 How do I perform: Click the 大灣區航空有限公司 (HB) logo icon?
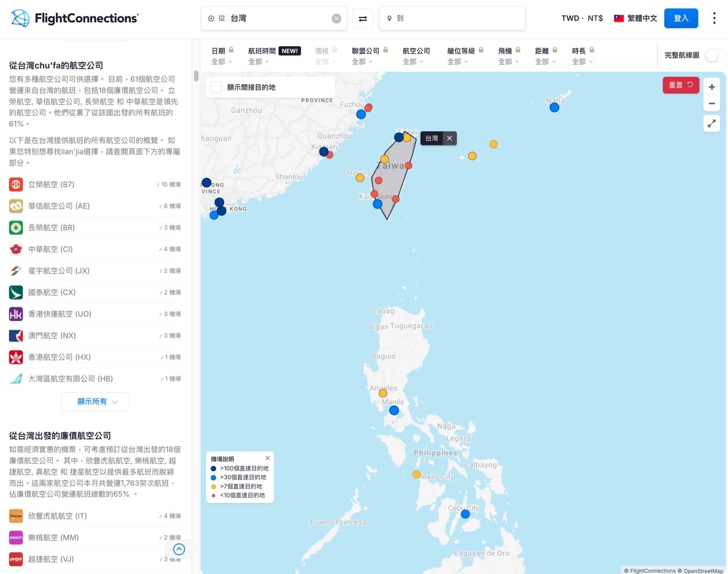tap(16, 378)
